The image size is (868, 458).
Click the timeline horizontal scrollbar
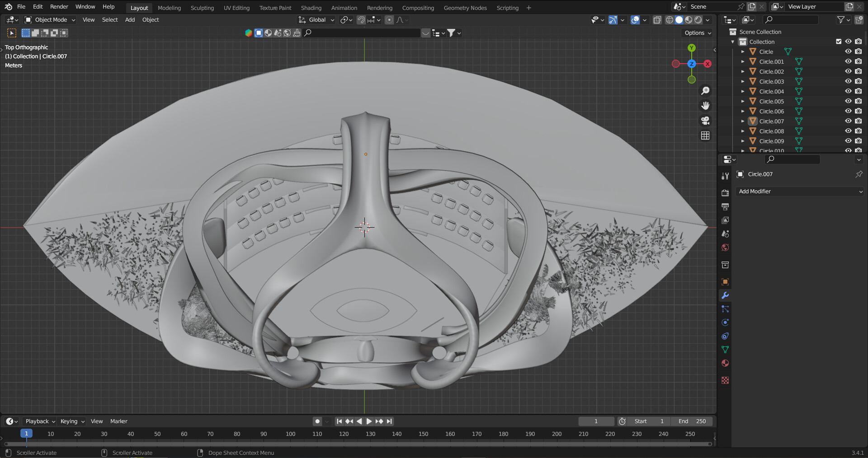pyautogui.click(x=357, y=444)
